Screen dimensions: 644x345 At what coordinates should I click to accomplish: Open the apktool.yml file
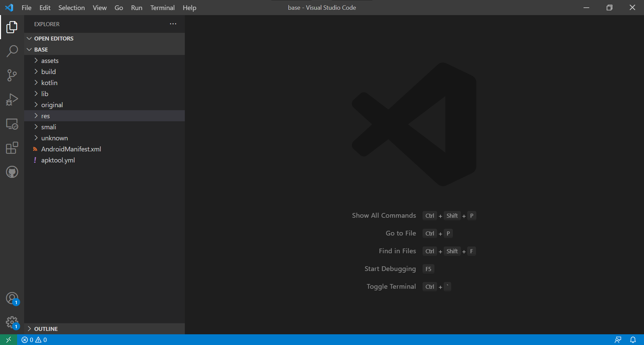(x=104, y=160)
